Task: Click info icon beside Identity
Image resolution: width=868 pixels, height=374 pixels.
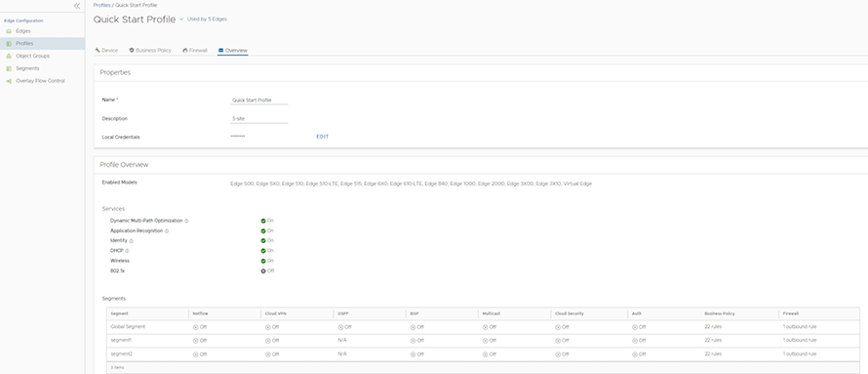Action: 132,241
